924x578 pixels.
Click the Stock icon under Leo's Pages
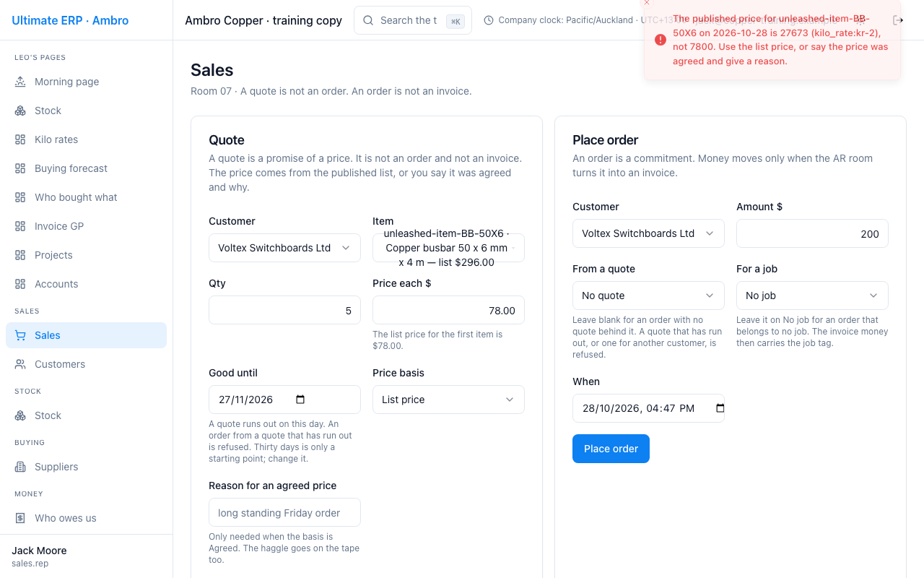[20, 111]
